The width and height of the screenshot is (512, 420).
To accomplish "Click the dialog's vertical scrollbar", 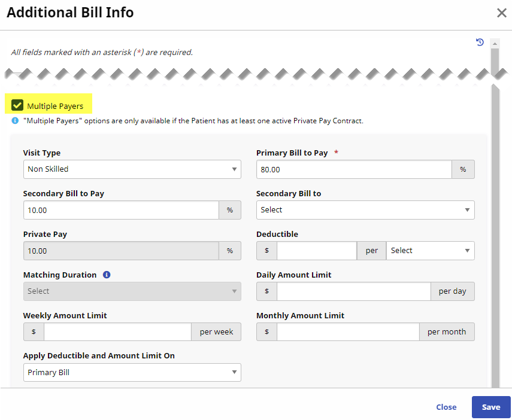I will point(495,239).
